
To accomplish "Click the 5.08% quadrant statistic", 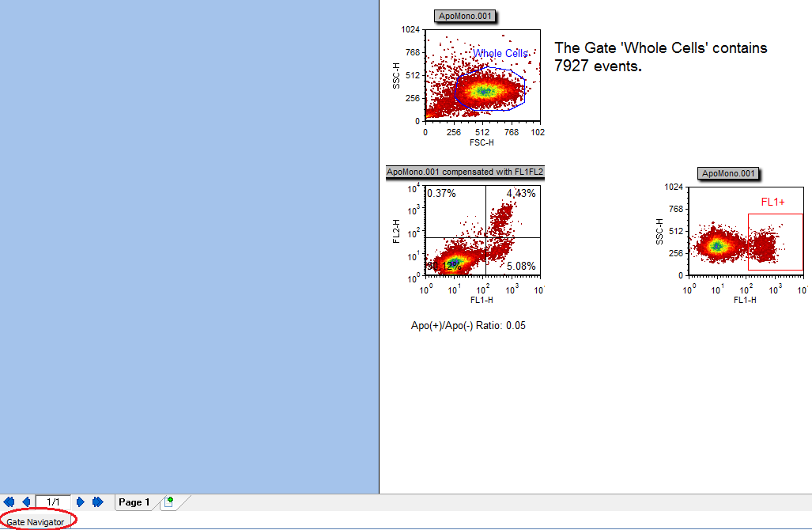I will 521,266.
